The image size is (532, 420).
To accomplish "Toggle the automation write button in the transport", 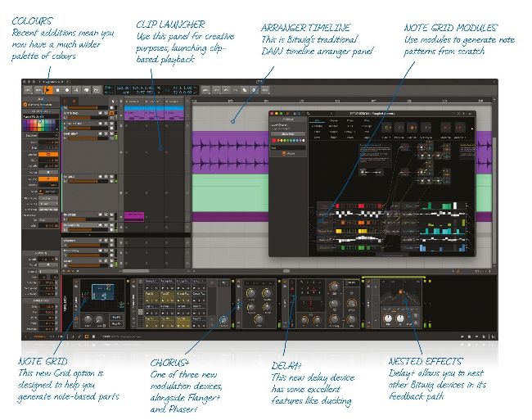I will pos(77,90).
